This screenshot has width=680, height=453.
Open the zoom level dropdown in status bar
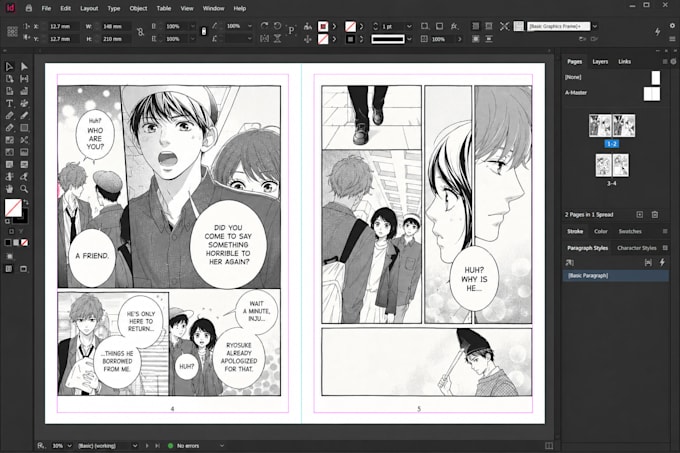[69, 446]
